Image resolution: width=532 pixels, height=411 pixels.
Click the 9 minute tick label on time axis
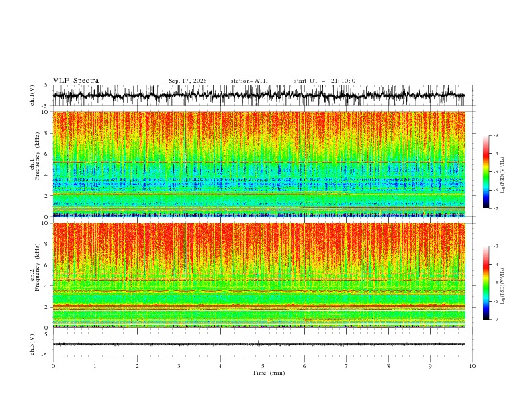click(430, 366)
